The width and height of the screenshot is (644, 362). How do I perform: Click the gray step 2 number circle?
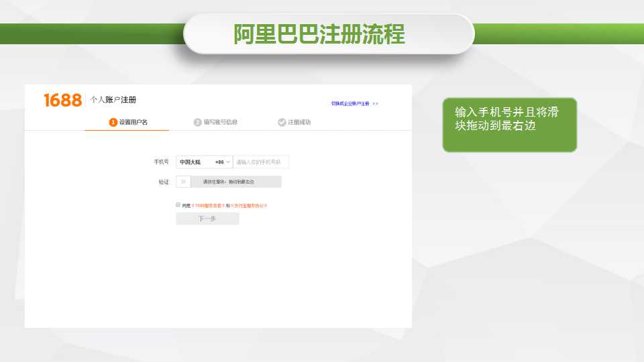tap(198, 122)
